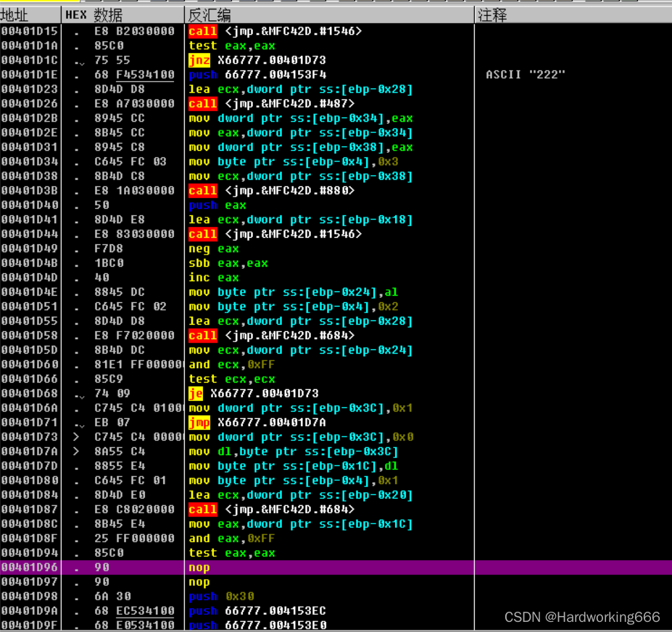672x632 pixels.
Task: Select the ASCII "222" comment
Action: [526, 75]
